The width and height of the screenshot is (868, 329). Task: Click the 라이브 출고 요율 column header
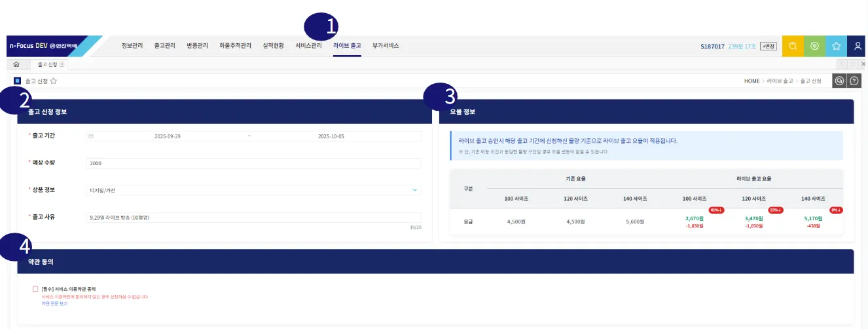click(x=754, y=178)
